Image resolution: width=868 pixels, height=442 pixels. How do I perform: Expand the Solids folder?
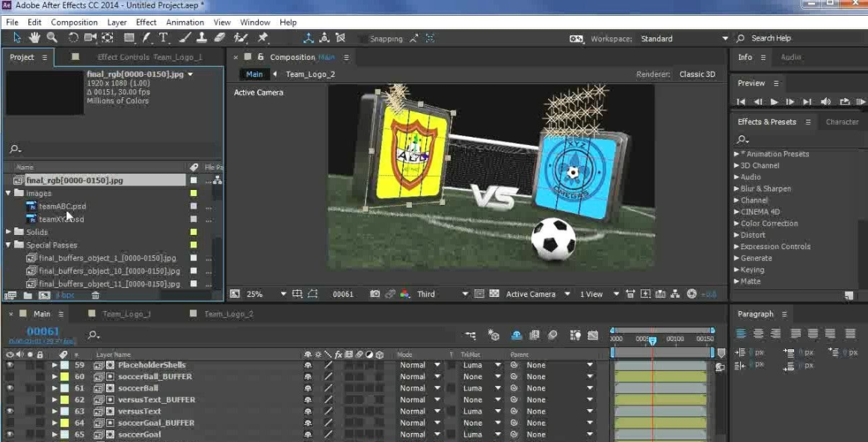click(x=8, y=232)
